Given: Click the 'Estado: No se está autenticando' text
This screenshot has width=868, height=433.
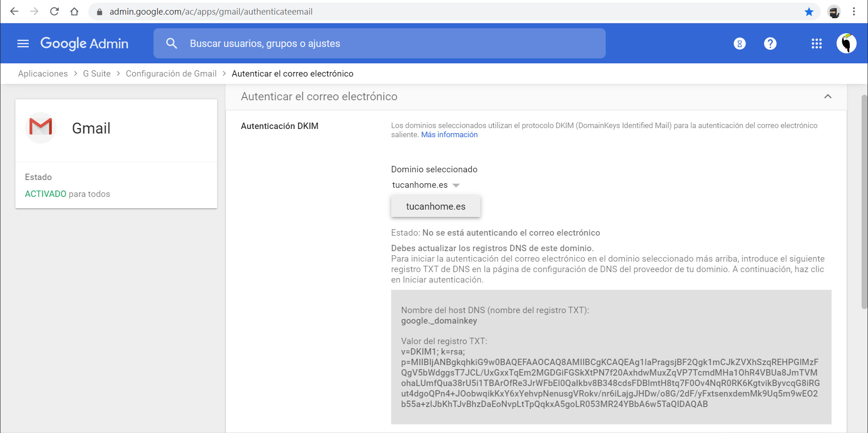Looking at the screenshot, I should [x=495, y=232].
